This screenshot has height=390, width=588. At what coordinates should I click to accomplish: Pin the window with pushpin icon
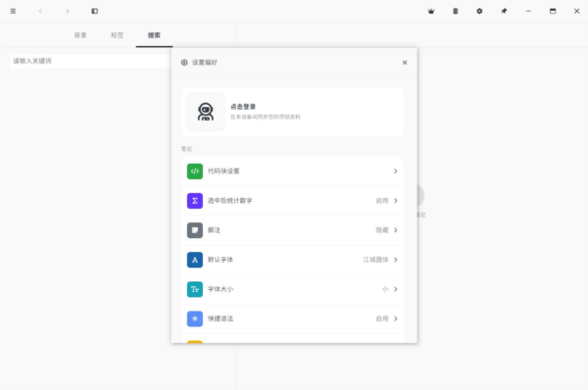click(x=504, y=11)
